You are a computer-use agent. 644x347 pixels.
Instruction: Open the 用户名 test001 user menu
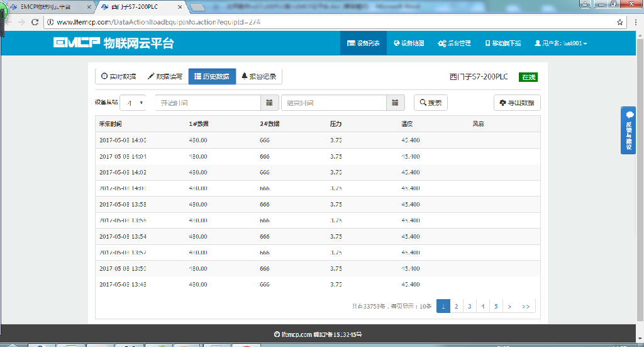(x=560, y=43)
